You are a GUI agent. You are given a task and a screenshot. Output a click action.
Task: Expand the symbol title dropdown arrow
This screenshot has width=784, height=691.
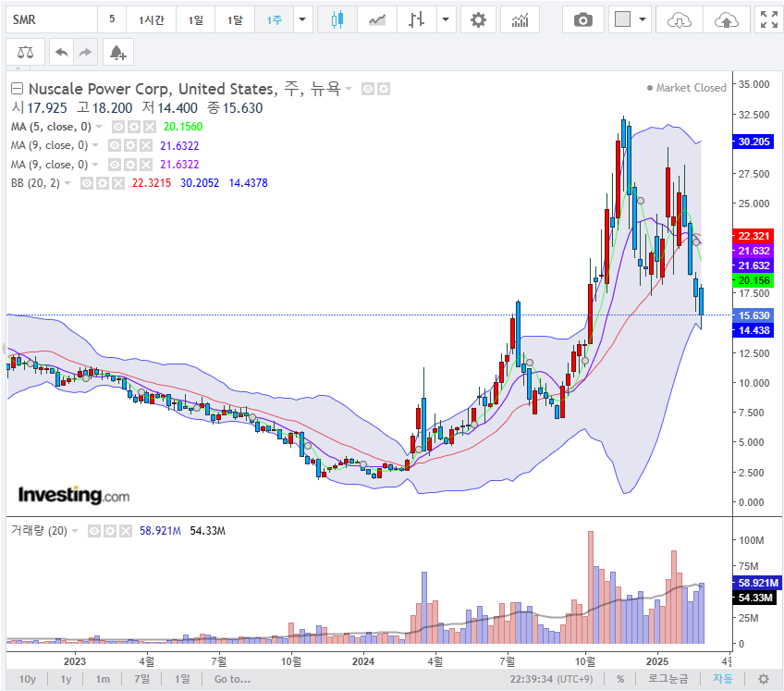click(x=349, y=89)
